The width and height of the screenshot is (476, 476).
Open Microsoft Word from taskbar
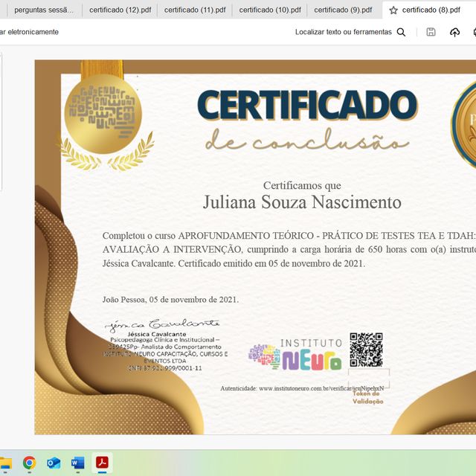(x=77, y=463)
